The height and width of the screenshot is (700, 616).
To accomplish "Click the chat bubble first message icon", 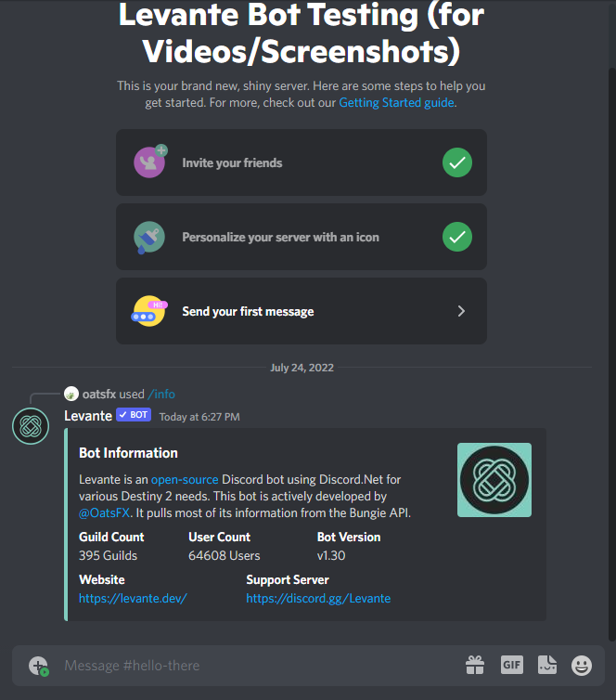I will click(149, 311).
